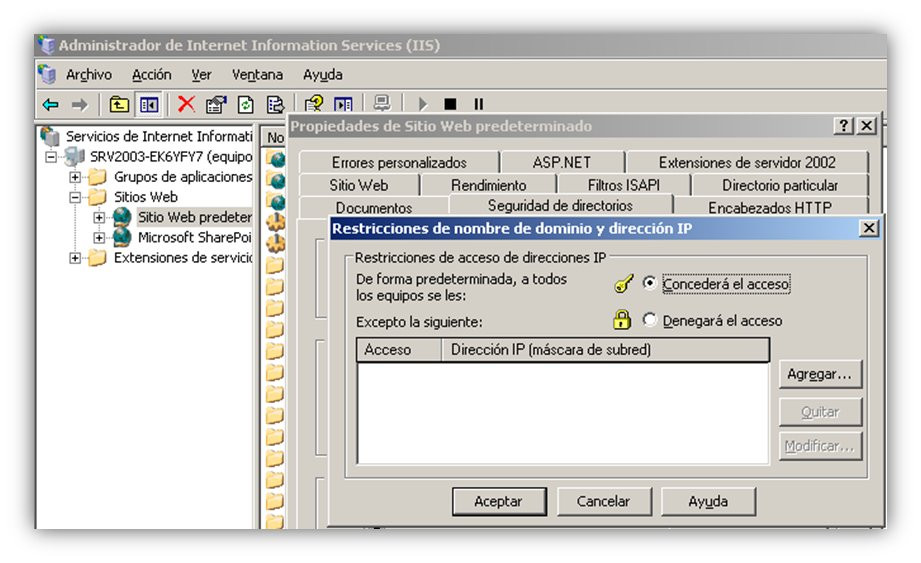Image resolution: width=921 pixels, height=563 pixels.
Task: Click the Help toolbar icon with question mark
Action: pos(314,104)
